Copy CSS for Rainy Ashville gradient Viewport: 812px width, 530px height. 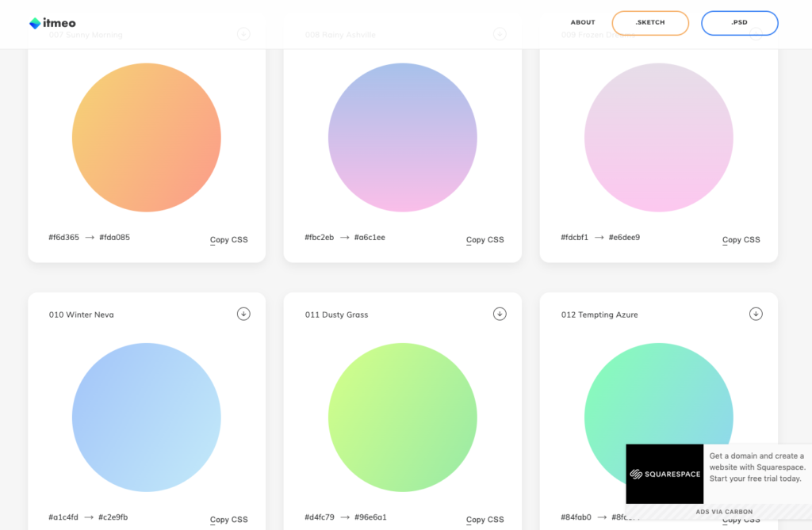click(x=485, y=239)
